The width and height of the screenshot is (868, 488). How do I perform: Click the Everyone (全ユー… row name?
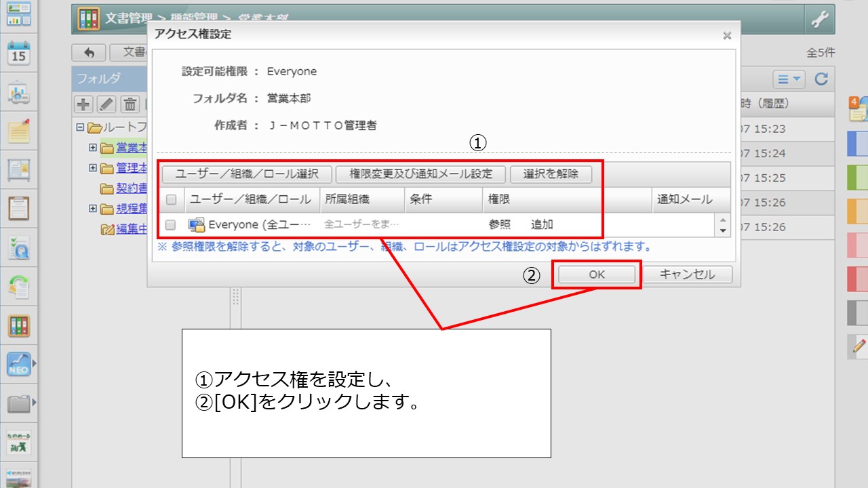click(x=259, y=224)
